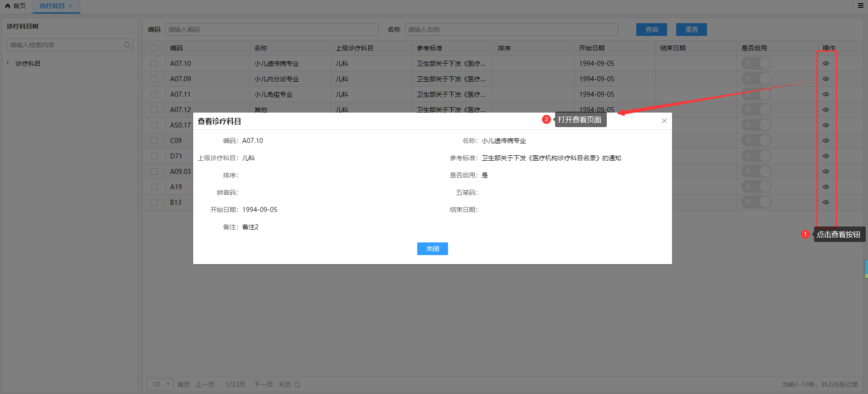Switch to the 首页 tab
The width and height of the screenshot is (868, 394).
[x=16, y=6]
